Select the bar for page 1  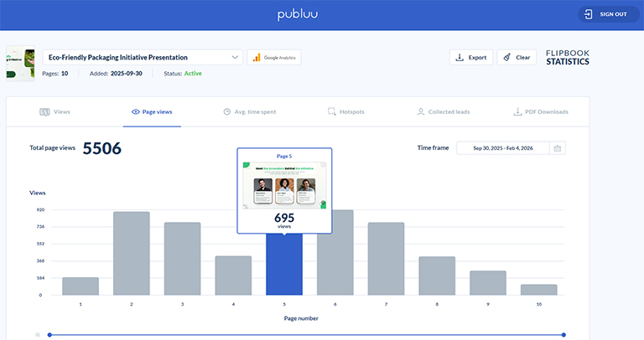pos(80,286)
